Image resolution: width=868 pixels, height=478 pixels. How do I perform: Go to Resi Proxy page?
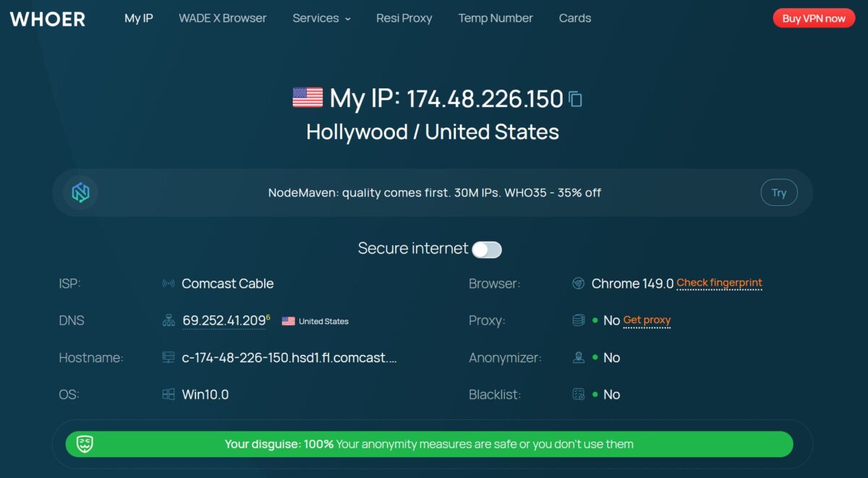404,18
